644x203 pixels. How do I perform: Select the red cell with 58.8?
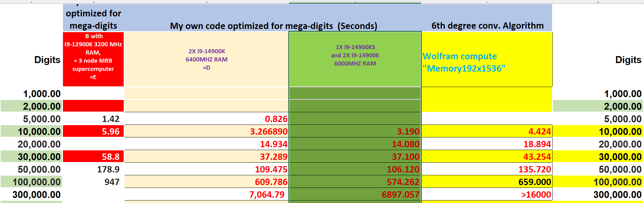tap(93, 156)
